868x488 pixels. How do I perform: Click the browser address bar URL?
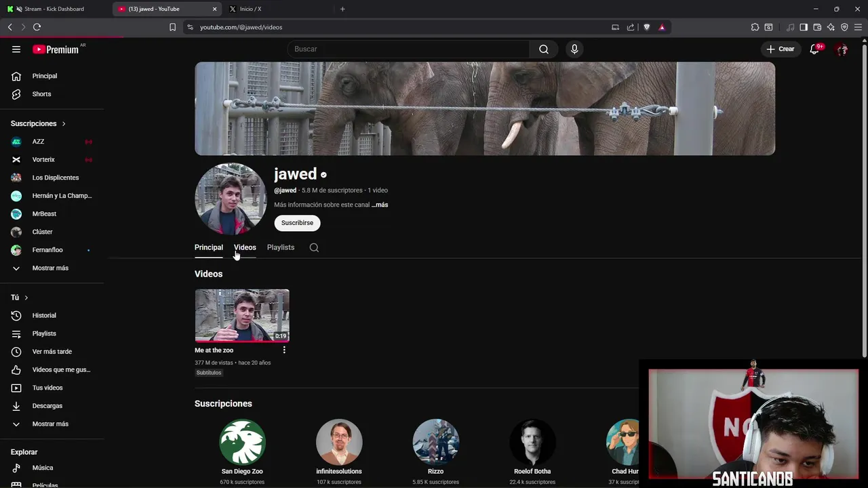[241, 27]
